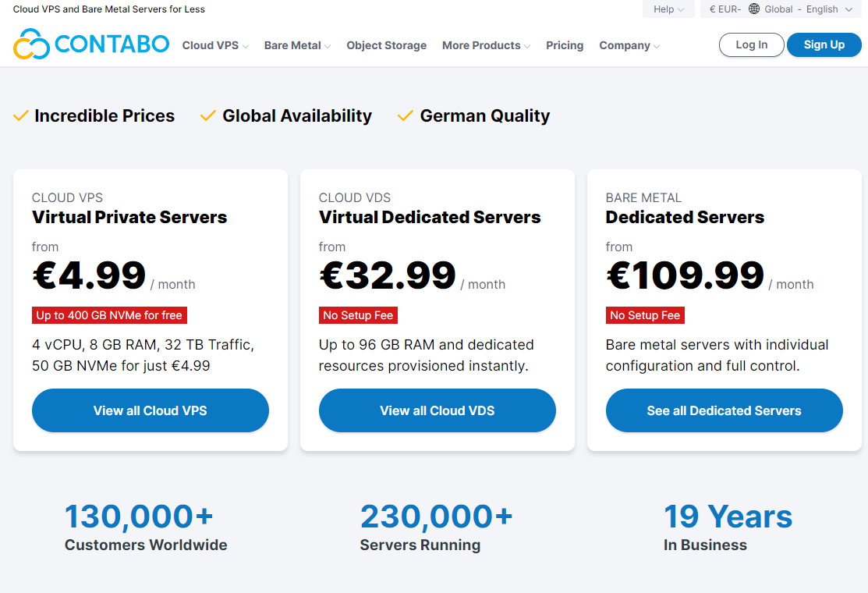
Task: Click the checkmark beside German Quality
Action: [x=405, y=115]
